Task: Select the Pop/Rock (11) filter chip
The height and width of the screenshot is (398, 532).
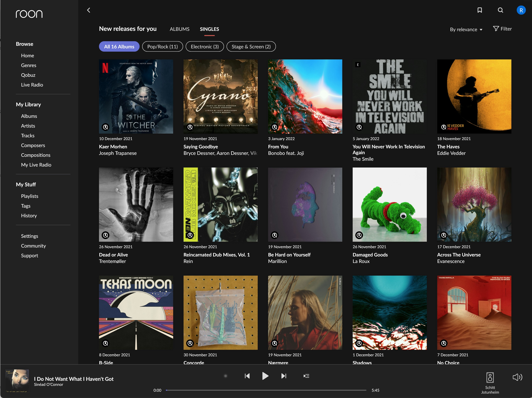Action: tap(162, 47)
